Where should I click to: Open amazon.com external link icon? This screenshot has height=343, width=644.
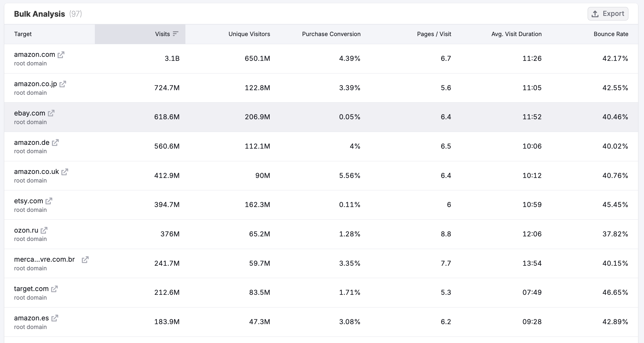point(61,55)
